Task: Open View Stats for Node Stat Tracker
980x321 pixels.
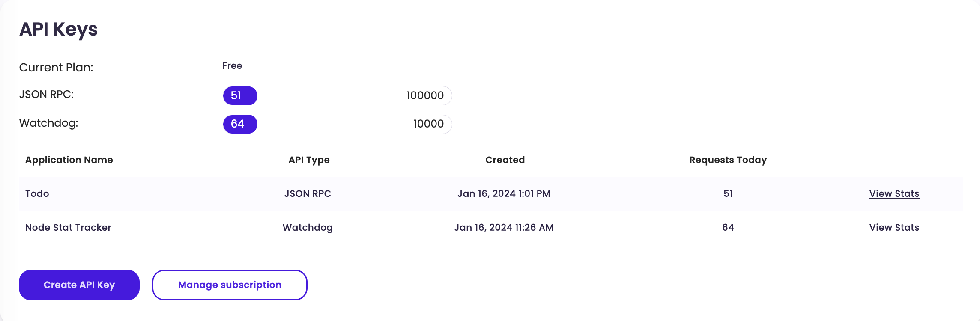Action: coord(894,228)
